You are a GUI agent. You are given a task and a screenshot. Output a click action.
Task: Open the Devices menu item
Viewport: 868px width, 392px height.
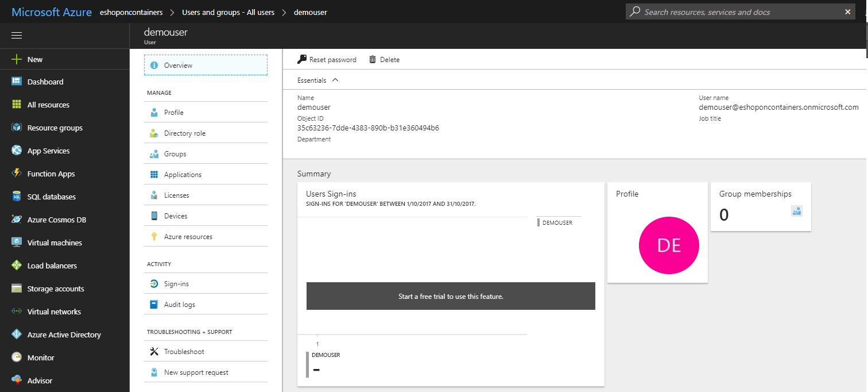point(206,216)
